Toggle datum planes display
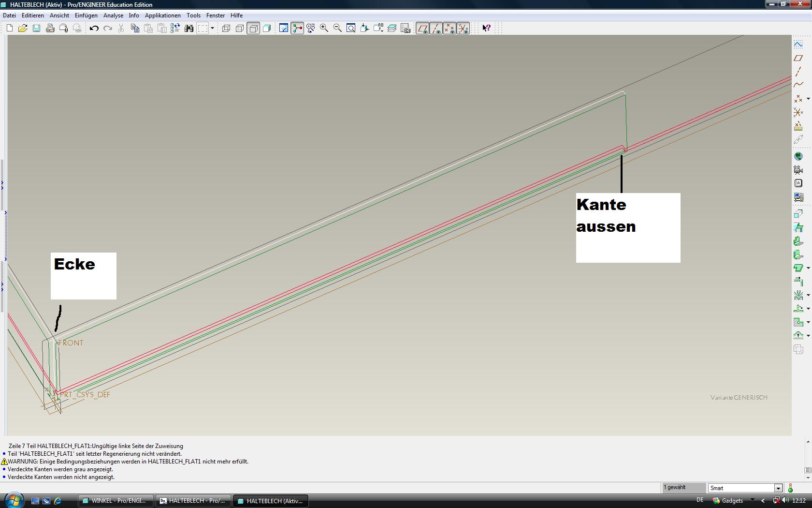Screen dimensions: 812x508 point(422,28)
